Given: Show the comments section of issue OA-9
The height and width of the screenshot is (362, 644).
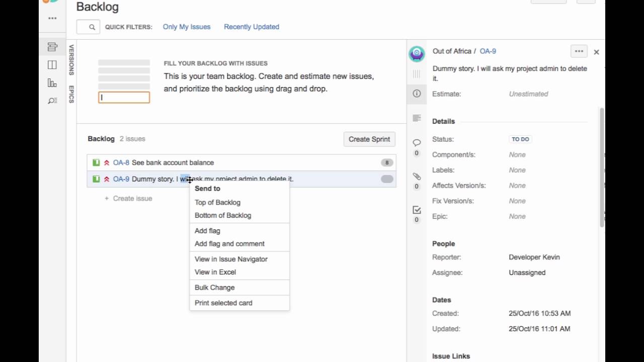Looking at the screenshot, I should click(x=417, y=143).
